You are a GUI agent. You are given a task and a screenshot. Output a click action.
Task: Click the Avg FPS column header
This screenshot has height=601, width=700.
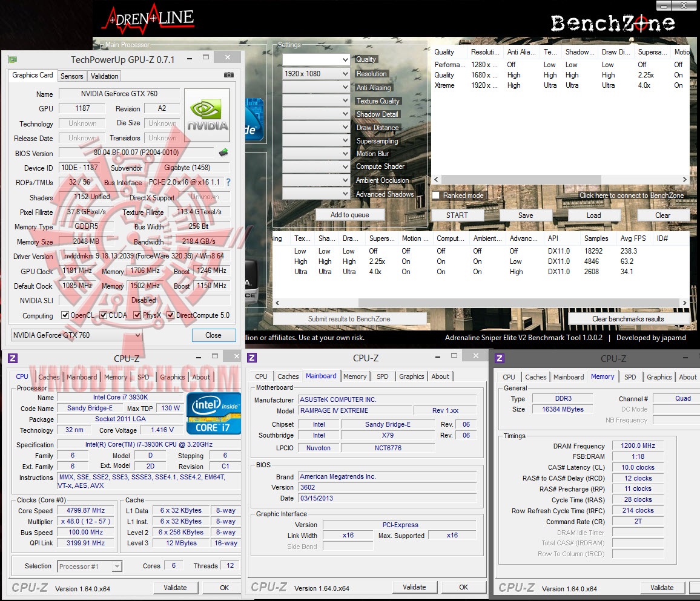tap(633, 238)
